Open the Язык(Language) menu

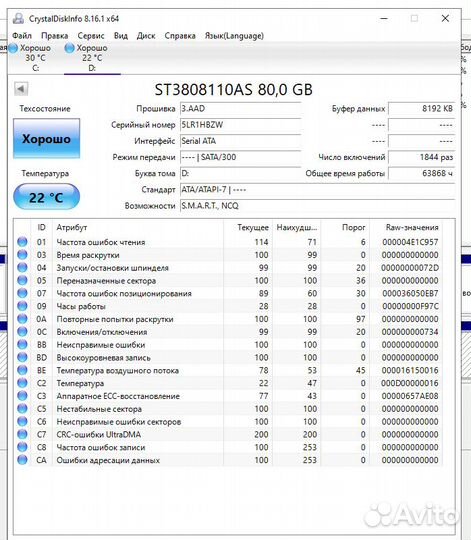tap(234, 36)
